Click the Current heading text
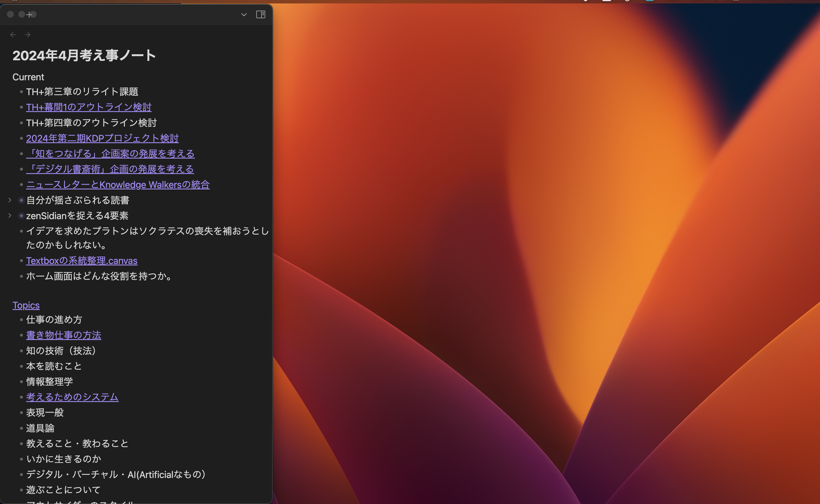Image resolution: width=820 pixels, height=504 pixels. click(x=28, y=77)
